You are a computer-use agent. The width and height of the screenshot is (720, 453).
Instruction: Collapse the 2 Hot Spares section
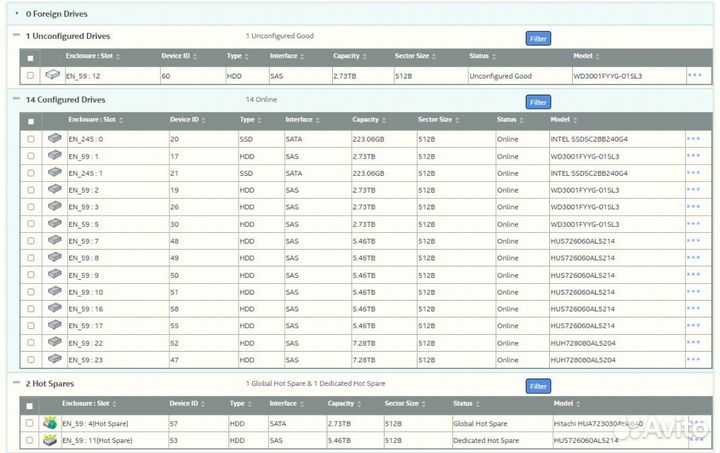pyautogui.click(x=16, y=383)
